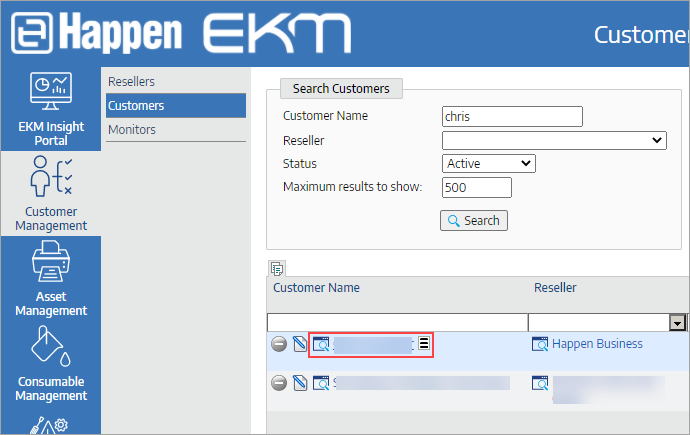
Task: Open the EKM Insight Portal section
Action: click(51, 109)
